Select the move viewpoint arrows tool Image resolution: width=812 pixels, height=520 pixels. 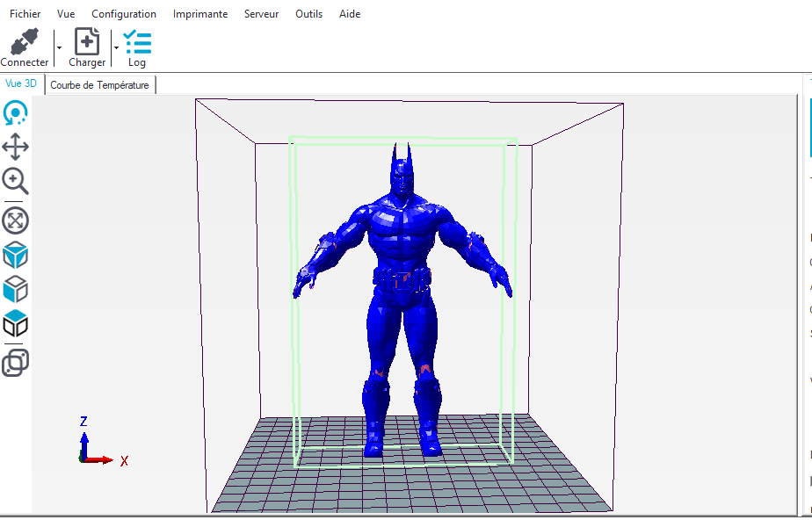pos(16,148)
